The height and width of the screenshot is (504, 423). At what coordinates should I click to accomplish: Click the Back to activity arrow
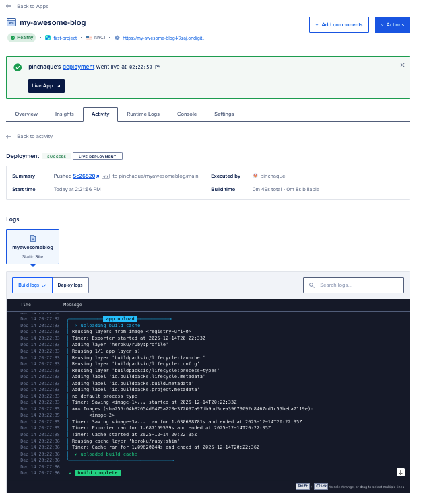coord(9,136)
